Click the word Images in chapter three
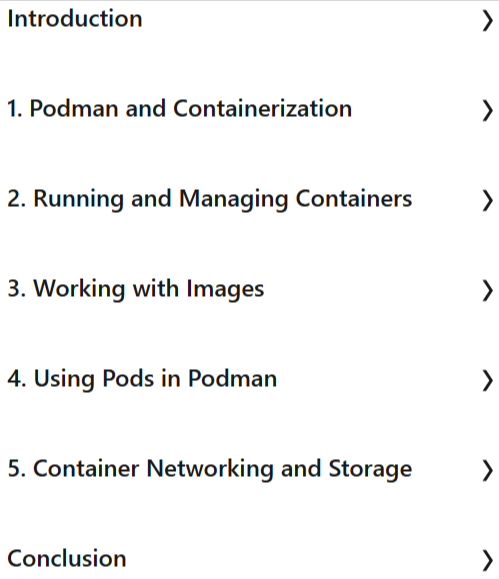The image size is (499, 579). [225, 289]
